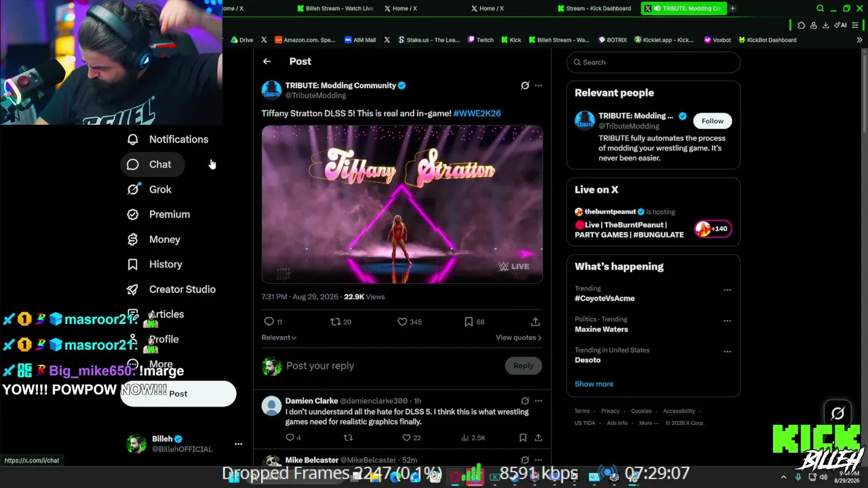
Task: Bookmark the TRIBUTE post with 68 bookmarks
Action: tap(469, 322)
